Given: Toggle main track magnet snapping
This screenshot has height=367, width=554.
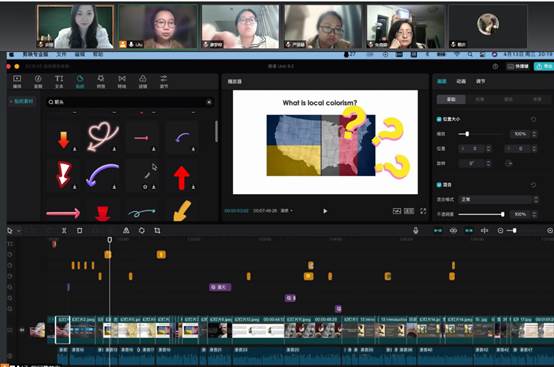Looking at the screenshot, I should [x=438, y=231].
